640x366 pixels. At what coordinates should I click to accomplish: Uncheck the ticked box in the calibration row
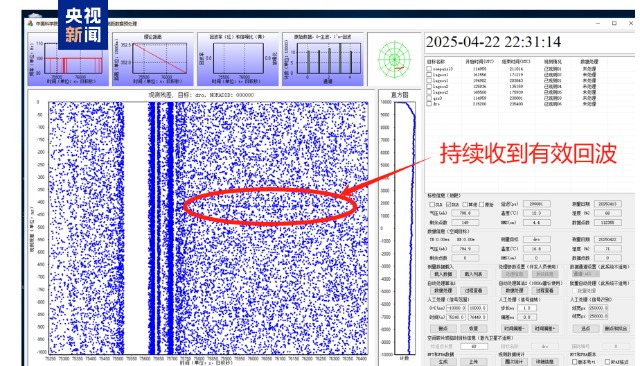449,204
